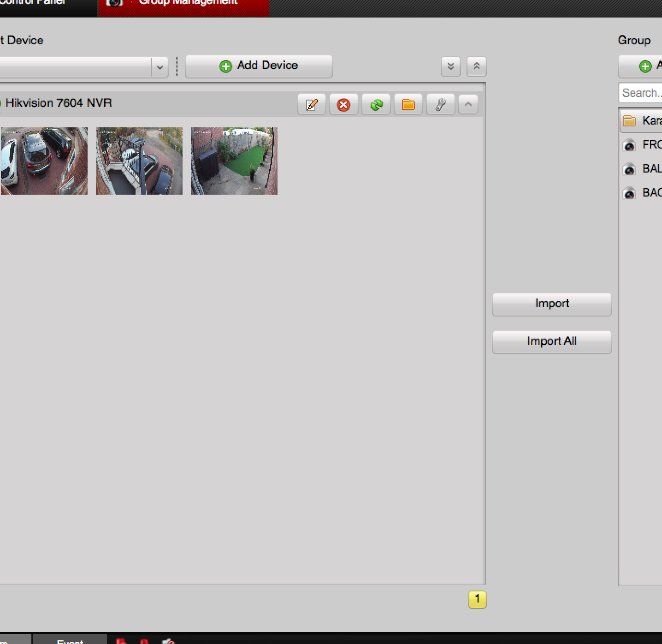Click the Import button
Screen dimensions: 662x644
click(551, 304)
